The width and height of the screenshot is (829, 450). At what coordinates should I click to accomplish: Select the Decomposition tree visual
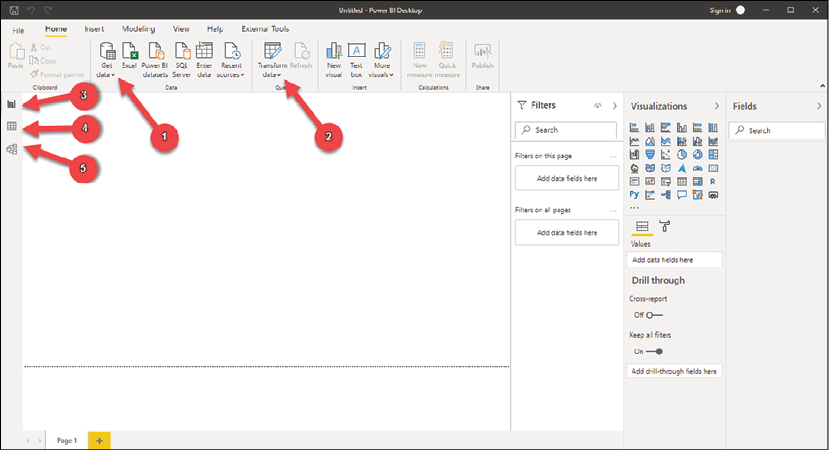(666, 195)
